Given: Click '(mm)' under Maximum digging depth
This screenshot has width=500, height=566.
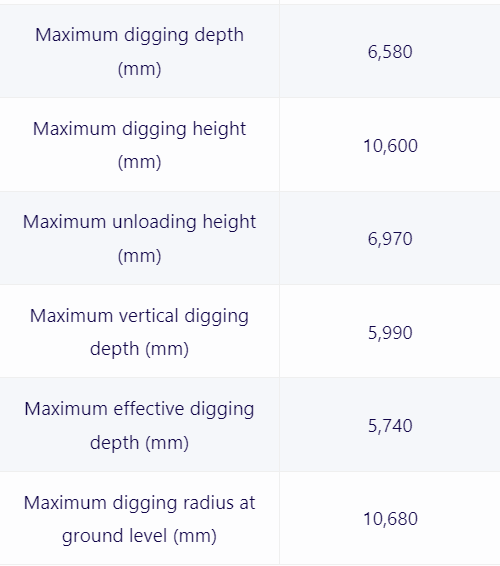Looking at the screenshot, I should (139, 69).
